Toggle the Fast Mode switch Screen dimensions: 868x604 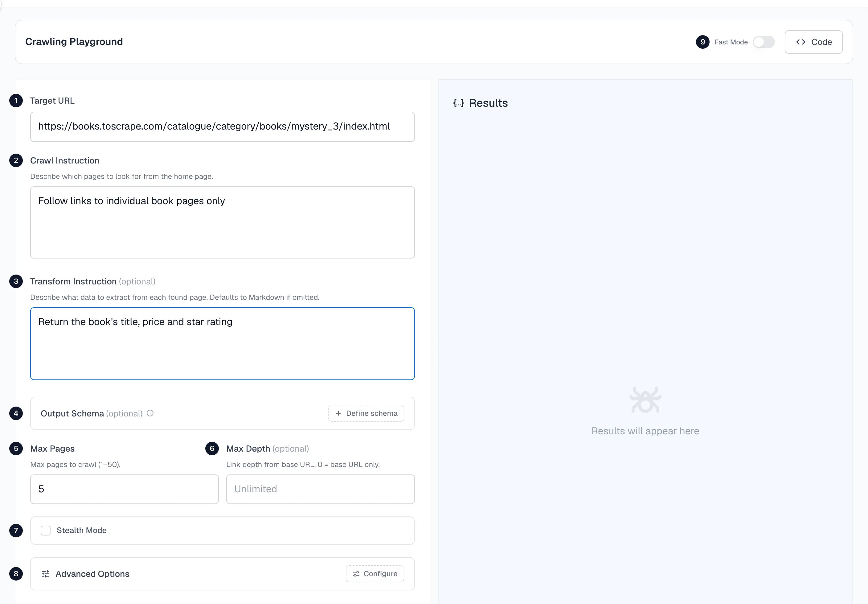(x=763, y=42)
